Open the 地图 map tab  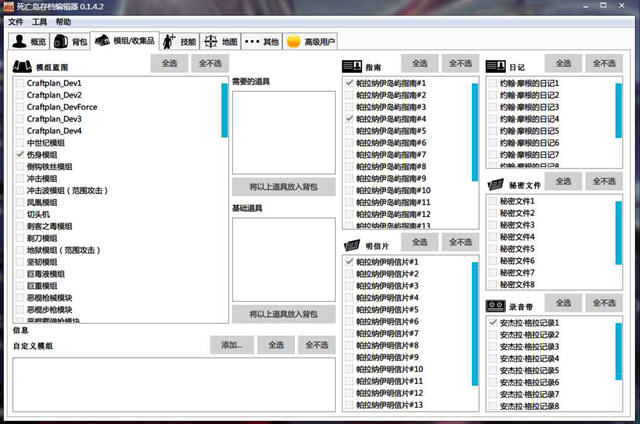tap(220, 41)
